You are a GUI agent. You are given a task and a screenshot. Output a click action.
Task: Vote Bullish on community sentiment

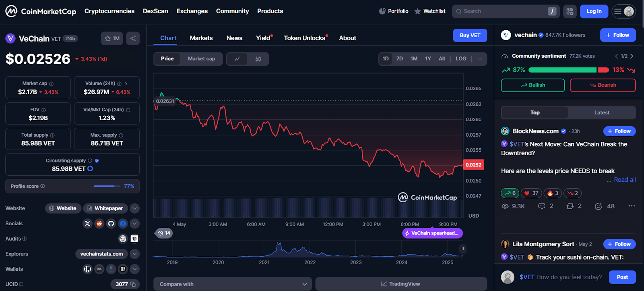[x=533, y=85]
